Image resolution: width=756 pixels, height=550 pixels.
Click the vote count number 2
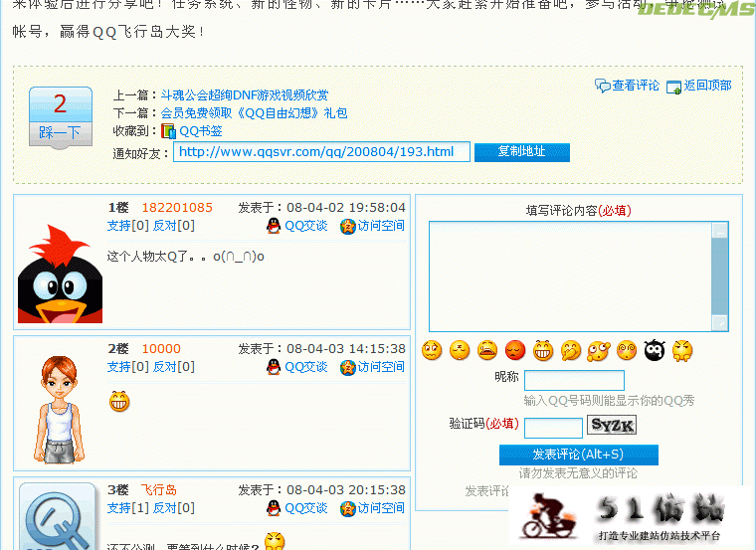coord(61,104)
